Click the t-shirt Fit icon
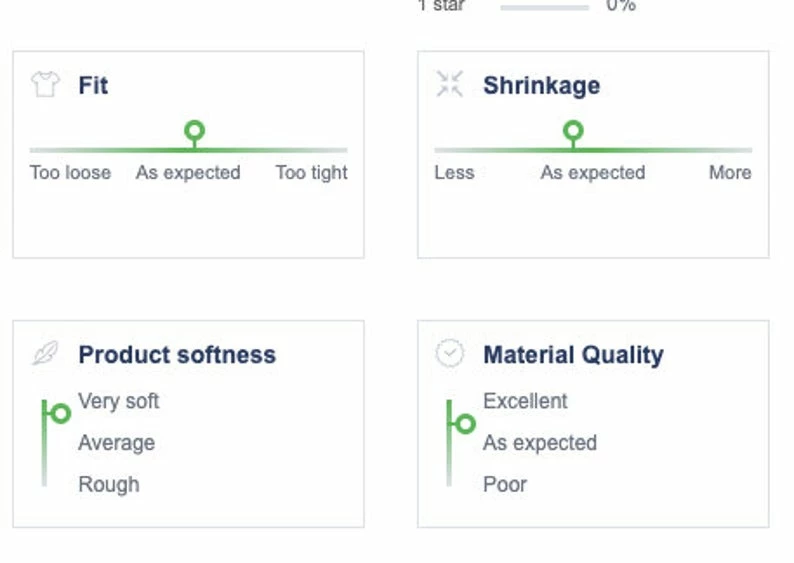 (x=45, y=85)
